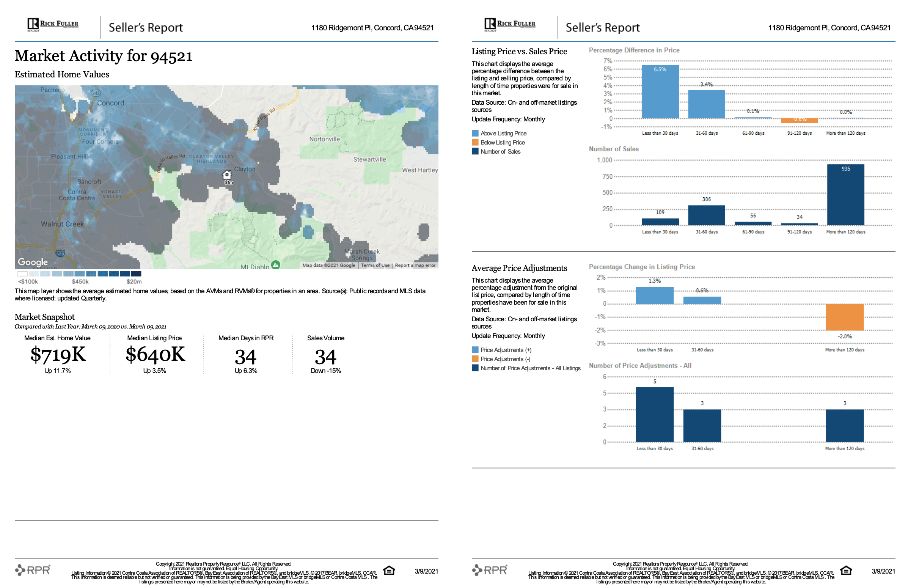The width and height of the screenshot is (908, 588).
Task: Click the Below Listing Price orange swatch
Action: pos(475,142)
